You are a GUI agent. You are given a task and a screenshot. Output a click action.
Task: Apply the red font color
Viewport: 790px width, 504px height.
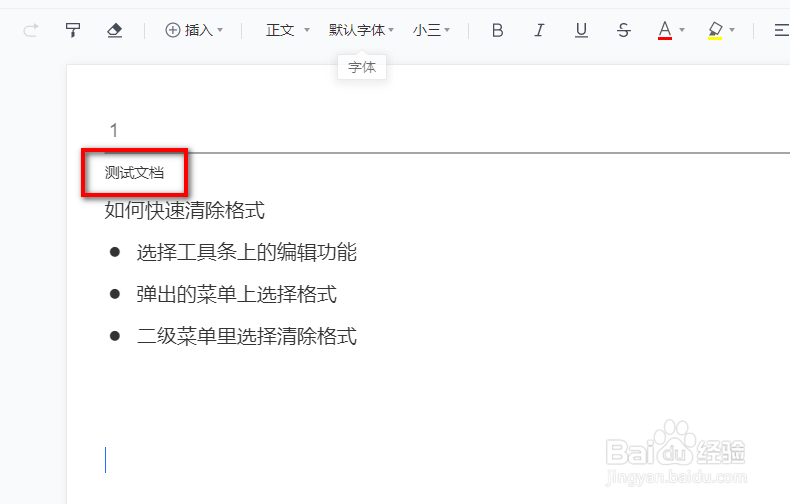[665, 30]
